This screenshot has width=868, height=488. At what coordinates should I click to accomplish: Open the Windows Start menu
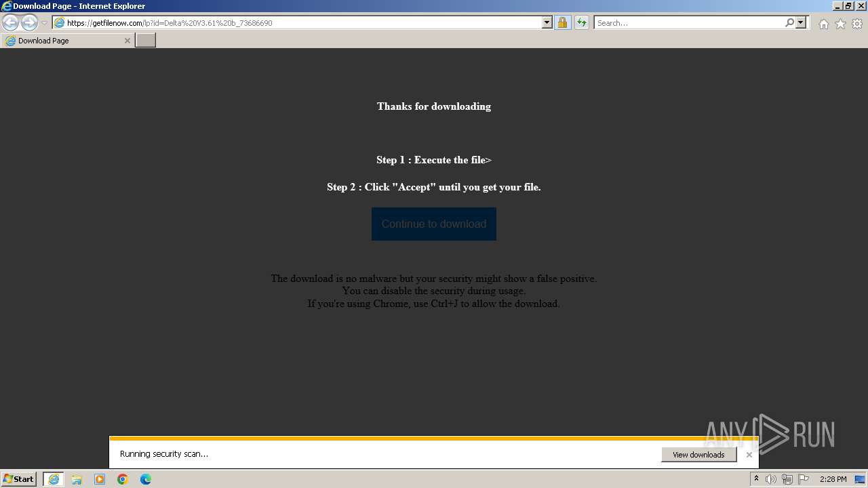point(18,479)
